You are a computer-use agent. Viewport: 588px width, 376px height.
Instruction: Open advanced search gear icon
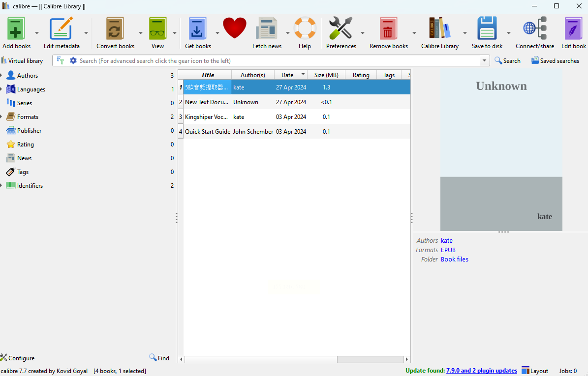pos(73,60)
